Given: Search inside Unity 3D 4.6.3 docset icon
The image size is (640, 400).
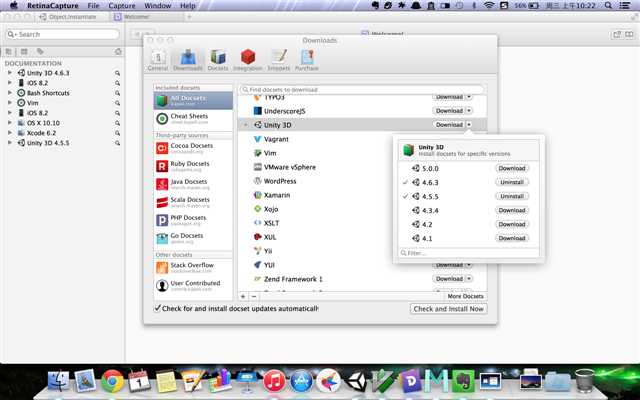Looking at the screenshot, I should click(117, 73).
